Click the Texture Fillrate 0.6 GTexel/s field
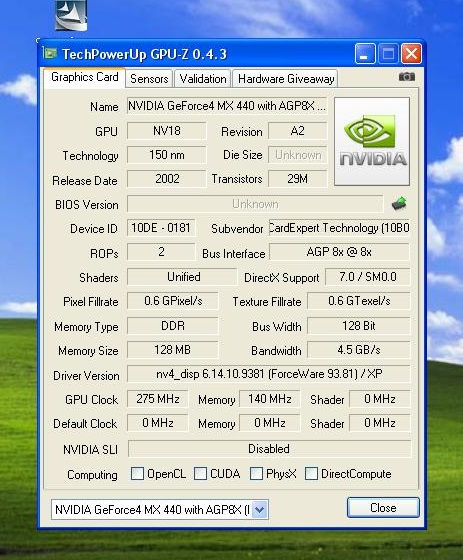This screenshot has width=463, height=560. [x=359, y=301]
